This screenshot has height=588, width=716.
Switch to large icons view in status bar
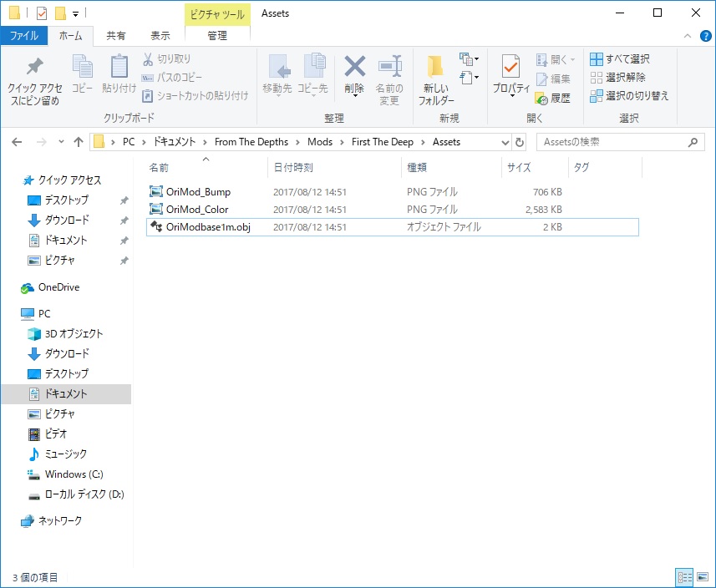pyautogui.click(x=703, y=577)
